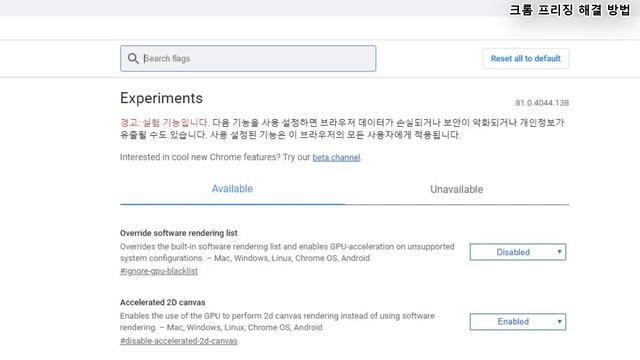Click the magnifier icon in search box
Image resolution: width=640 pixels, height=360 pixels.
click(x=133, y=58)
